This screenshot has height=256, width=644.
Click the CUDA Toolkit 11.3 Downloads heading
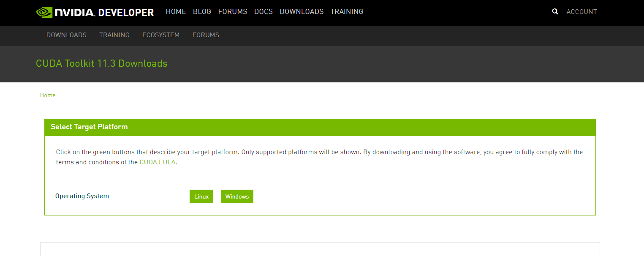102,64
